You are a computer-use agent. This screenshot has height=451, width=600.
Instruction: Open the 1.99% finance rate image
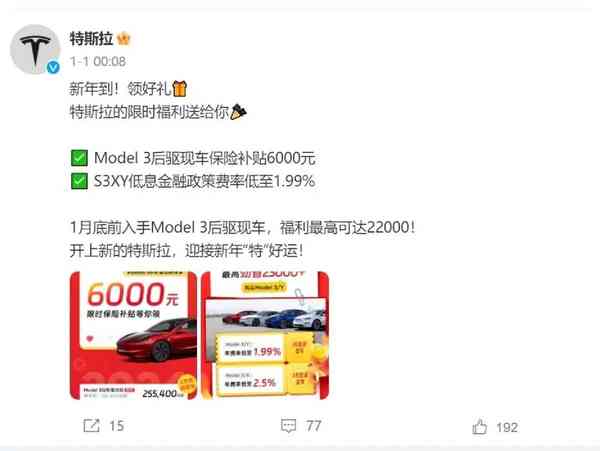(x=265, y=335)
